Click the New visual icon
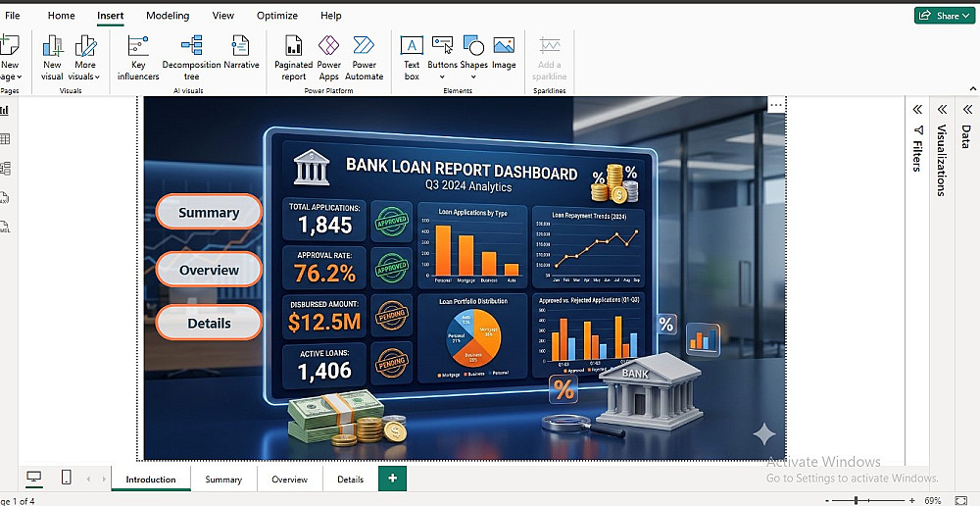 coord(53,46)
